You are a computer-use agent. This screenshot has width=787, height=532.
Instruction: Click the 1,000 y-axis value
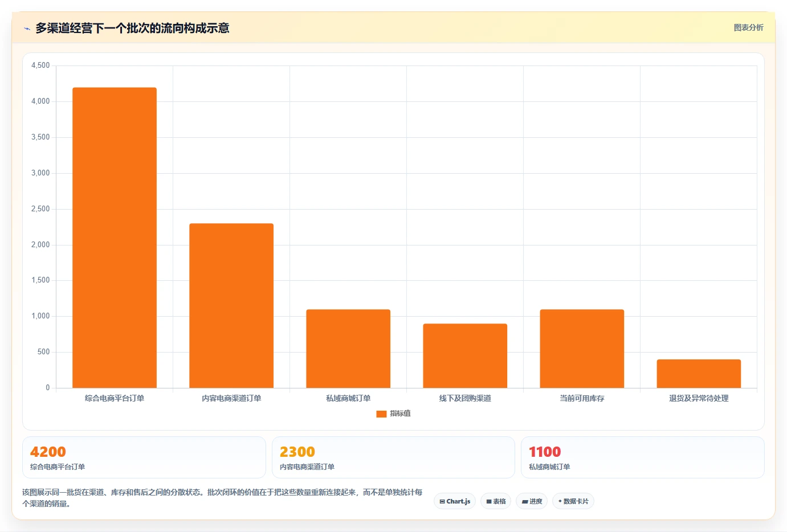coord(40,316)
